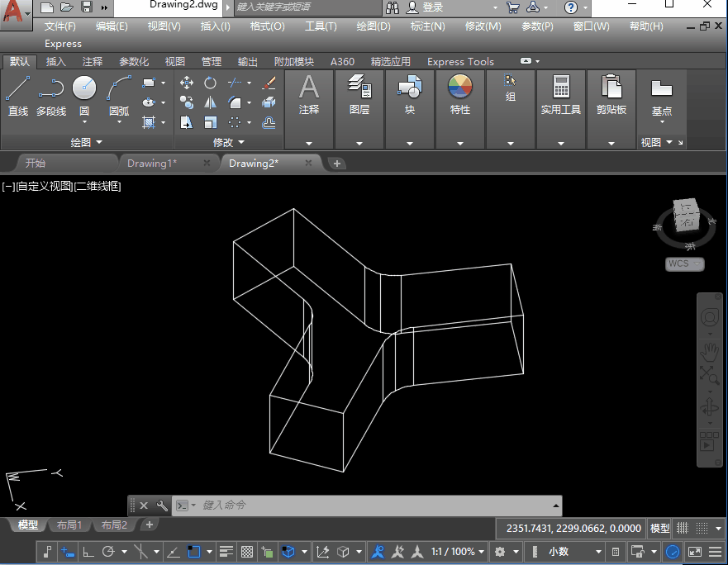Screen dimensions: 728x565
Task: Toggle grid display in the status bar
Action: 682,528
